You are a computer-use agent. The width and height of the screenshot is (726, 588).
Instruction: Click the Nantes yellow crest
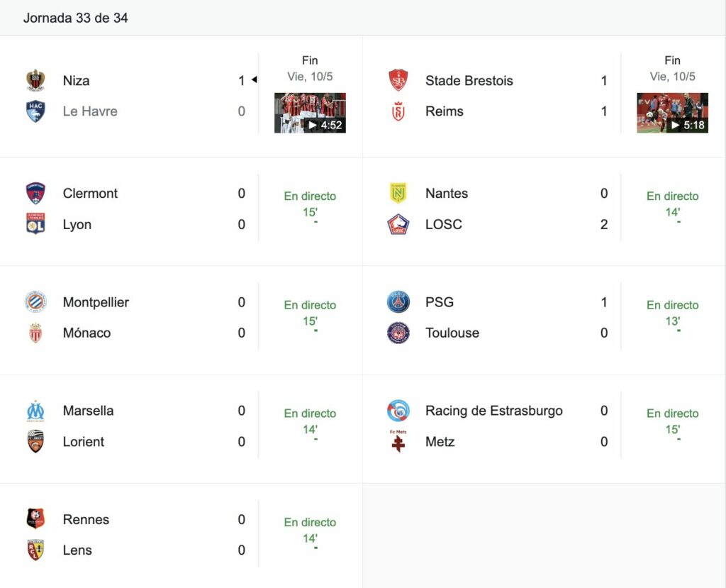pos(398,193)
